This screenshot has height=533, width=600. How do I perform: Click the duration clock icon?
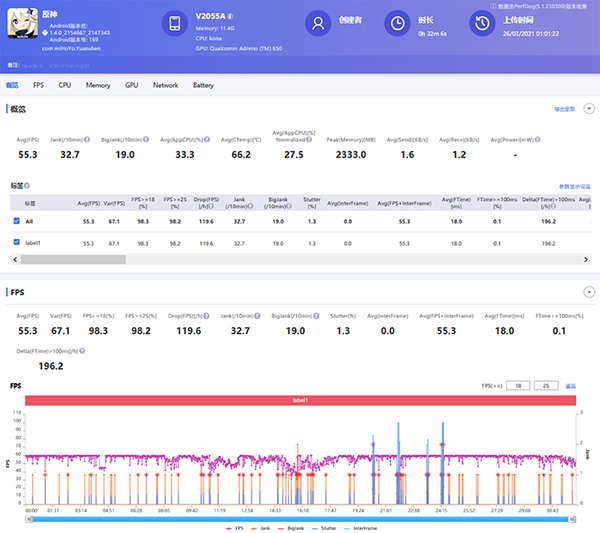397,24
